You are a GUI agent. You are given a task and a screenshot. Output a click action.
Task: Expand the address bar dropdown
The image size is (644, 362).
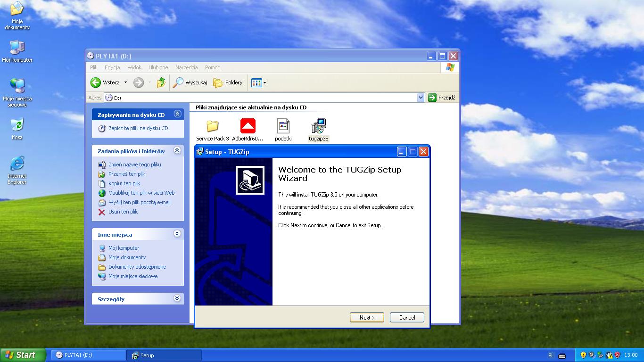pos(421,98)
